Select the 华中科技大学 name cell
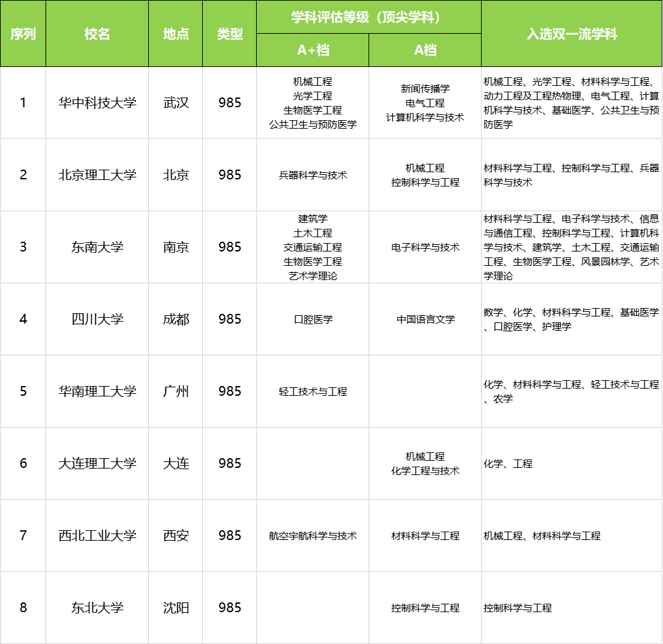This screenshot has height=644, width=663. (x=97, y=103)
